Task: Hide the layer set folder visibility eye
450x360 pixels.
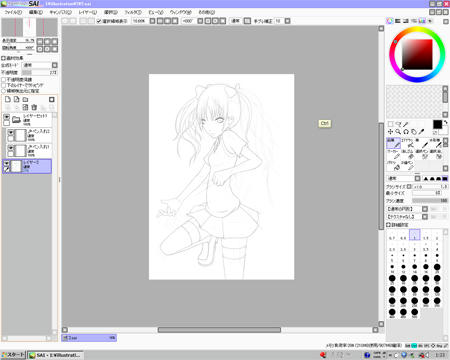Action: 7,117
